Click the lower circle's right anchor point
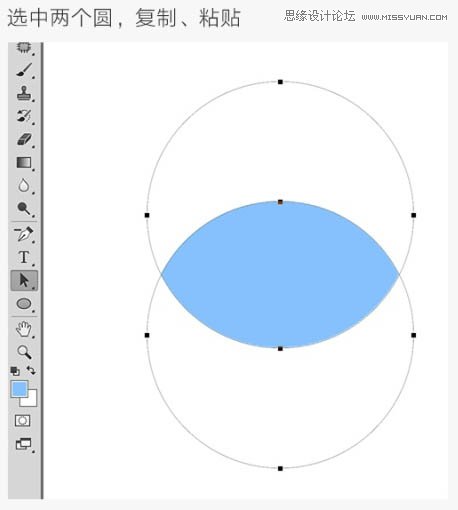 (x=414, y=335)
